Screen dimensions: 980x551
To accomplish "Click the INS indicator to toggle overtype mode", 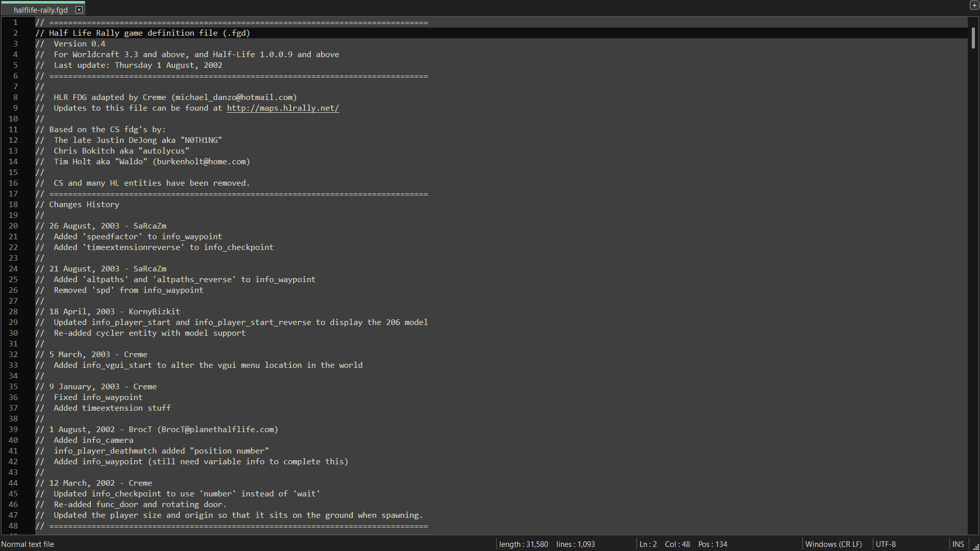I will pyautogui.click(x=959, y=544).
